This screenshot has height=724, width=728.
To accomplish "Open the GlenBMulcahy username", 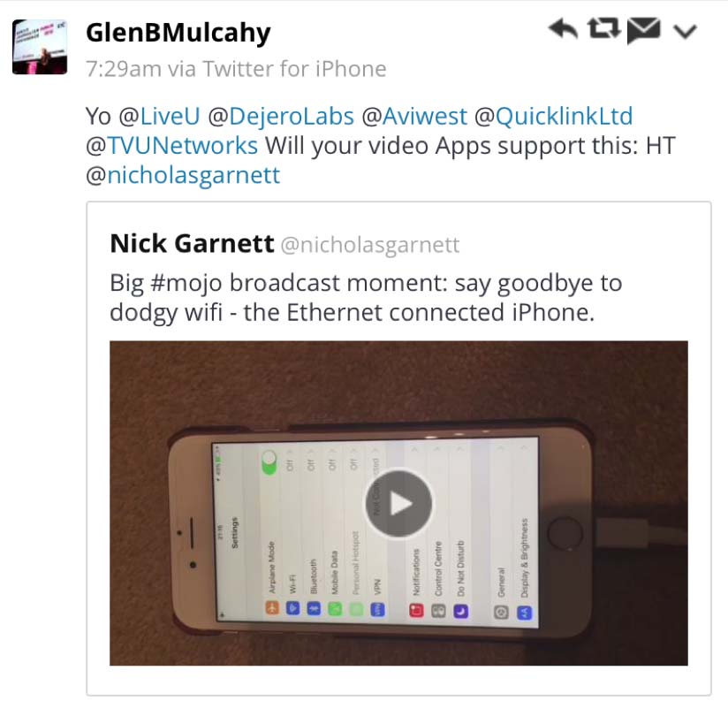I will 178,33.
